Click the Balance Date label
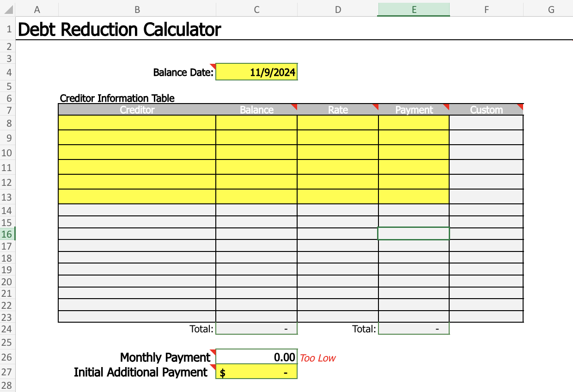 point(183,73)
